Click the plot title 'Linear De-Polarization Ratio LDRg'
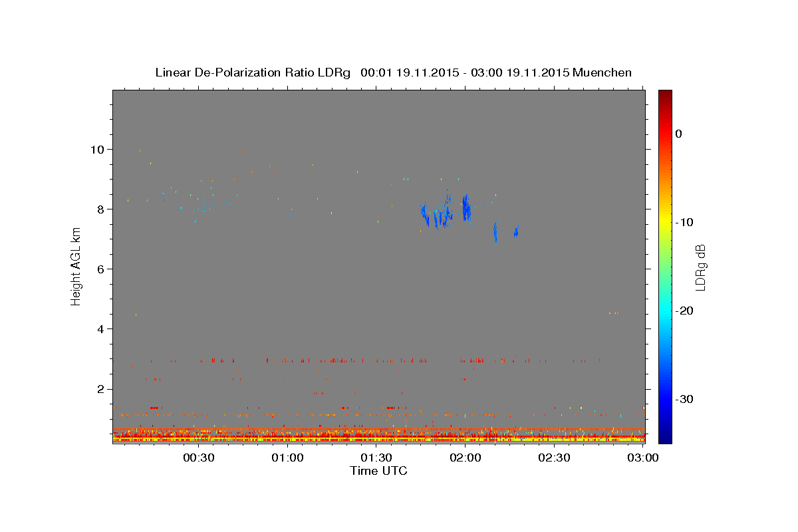Image resolution: width=798 pixels, height=532 pixels. (x=253, y=72)
